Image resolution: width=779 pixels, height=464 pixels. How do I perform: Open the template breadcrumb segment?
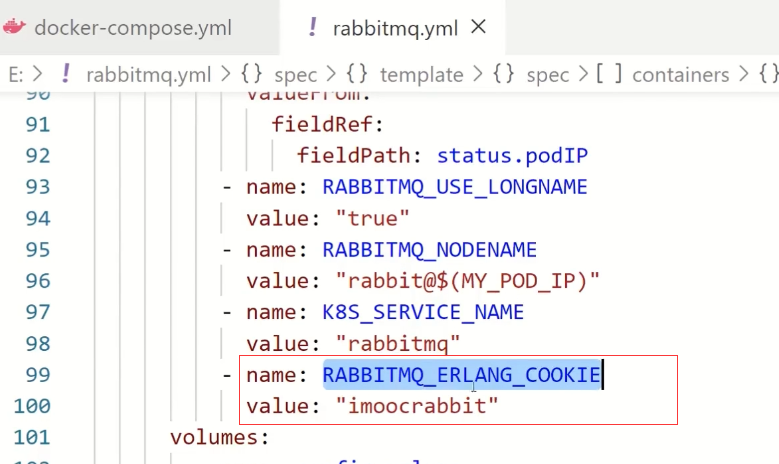[x=421, y=75]
